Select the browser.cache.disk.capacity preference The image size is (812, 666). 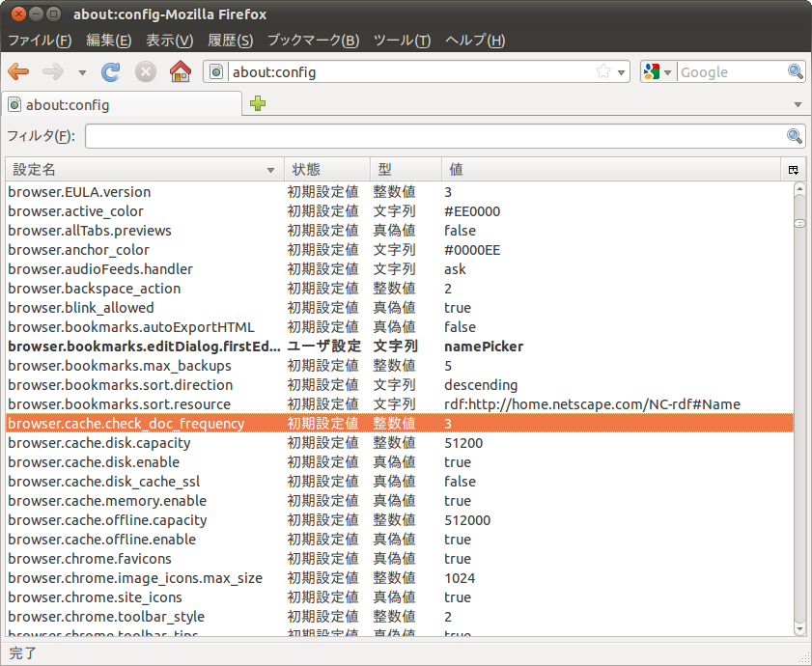[x=400, y=443]
